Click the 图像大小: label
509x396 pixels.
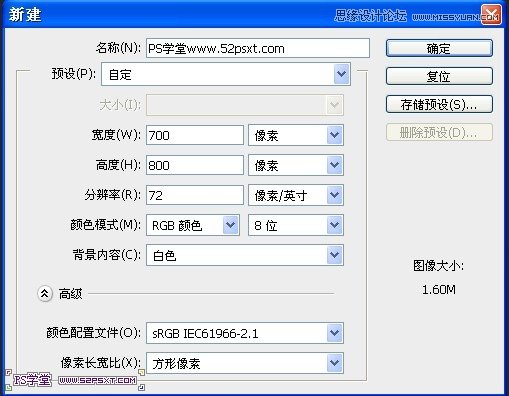438,266
